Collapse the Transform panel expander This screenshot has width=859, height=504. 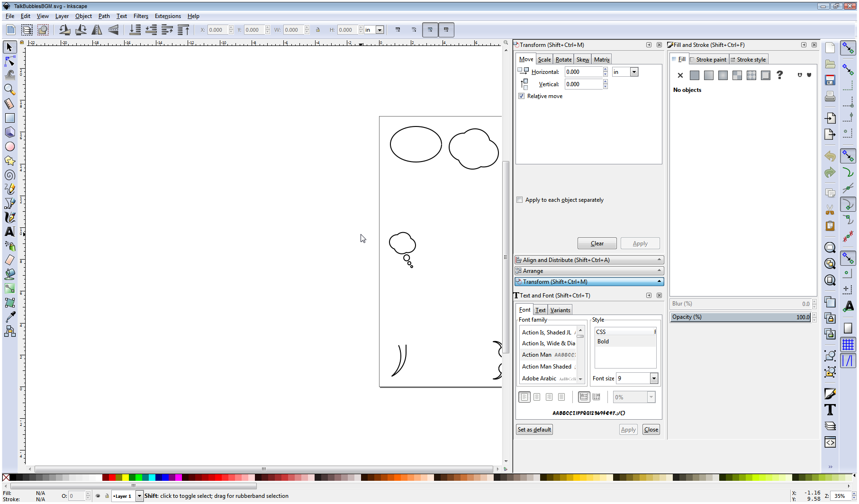point(659,281)
